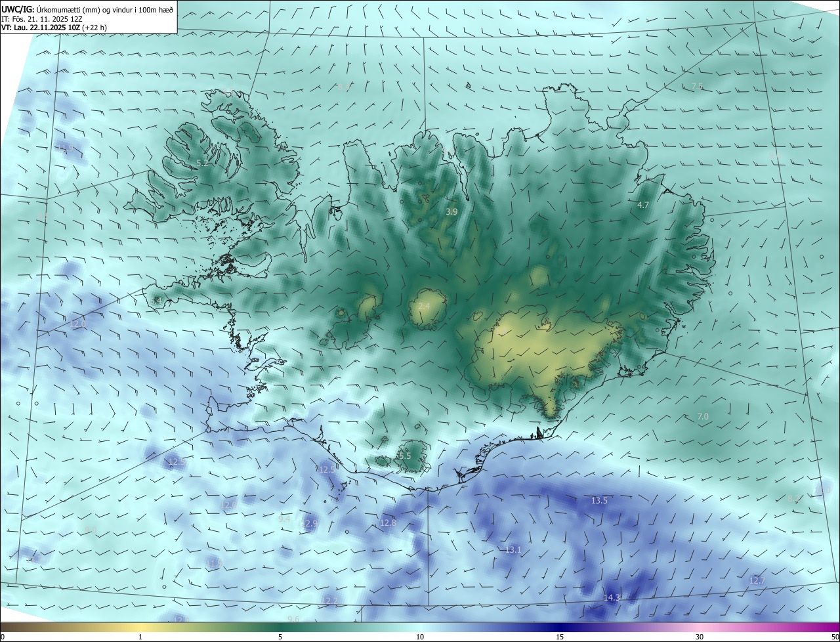Viewport: 840px width, 642px height.
Task: Click the colour bar tick label 5
Action: tap(280, 637)
